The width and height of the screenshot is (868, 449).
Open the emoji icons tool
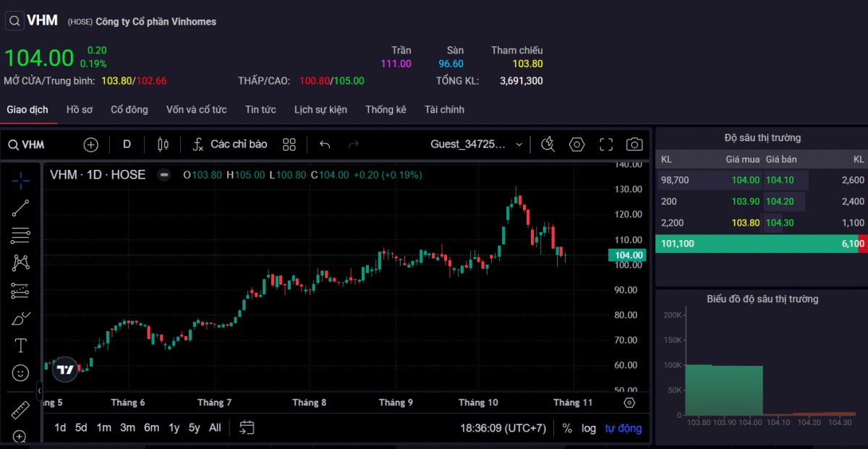[x=20, y=373]
